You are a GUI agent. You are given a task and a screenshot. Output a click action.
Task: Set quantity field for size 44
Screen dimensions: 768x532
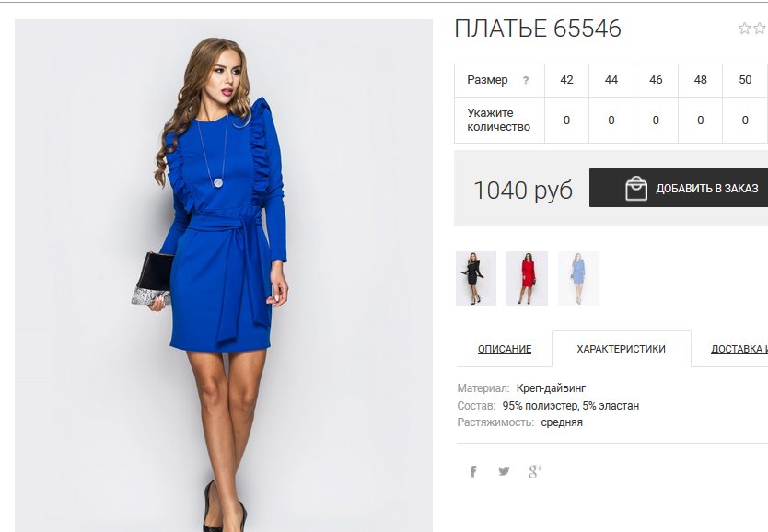point(611,121)
